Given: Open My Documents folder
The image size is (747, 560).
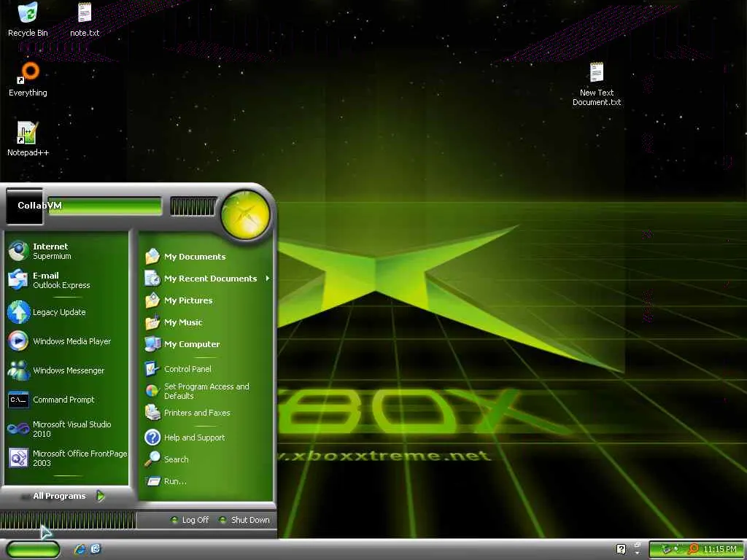Looking at the screenshot, I should pos(206,257).
